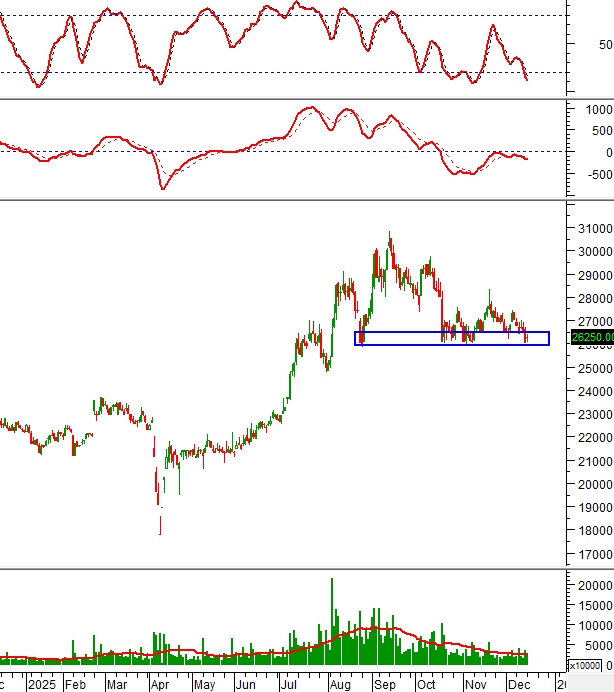
Task: Select the blue support zone rectangle
Action: coord(451,339)
